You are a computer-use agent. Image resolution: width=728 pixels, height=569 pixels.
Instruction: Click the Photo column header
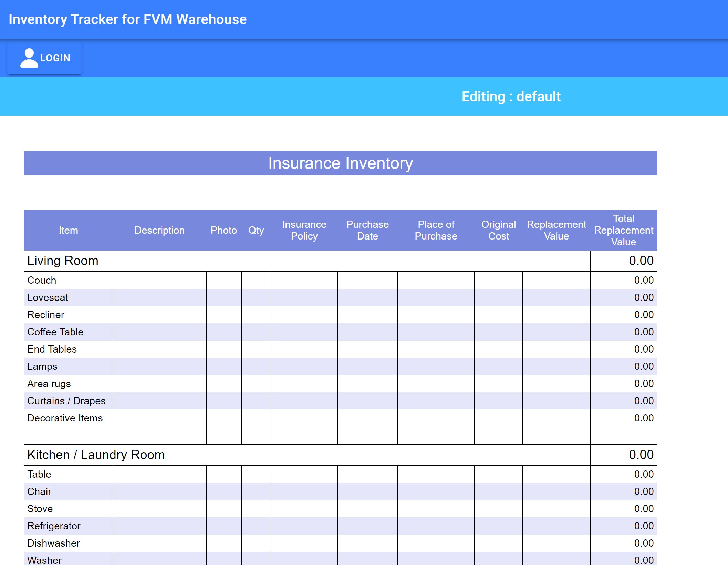point(224,230)
